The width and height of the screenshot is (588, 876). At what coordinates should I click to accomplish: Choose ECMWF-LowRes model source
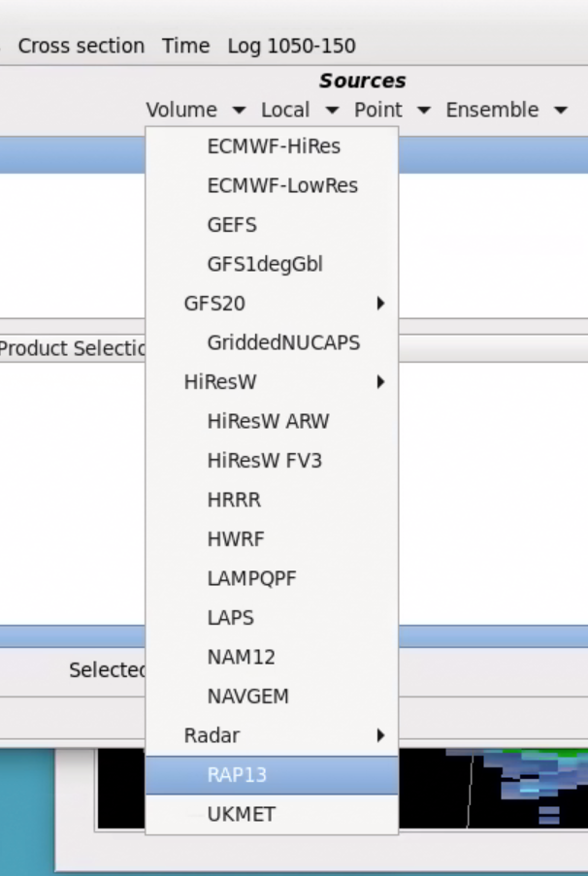click(x=273, y=185)
